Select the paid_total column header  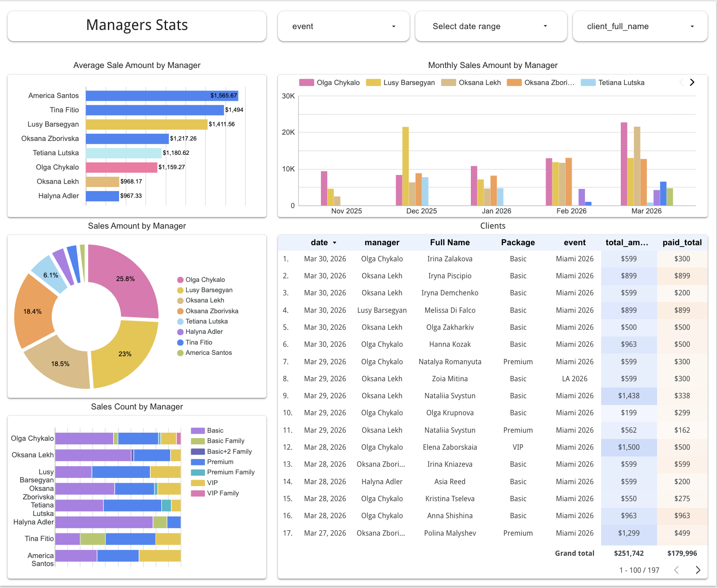point(682,243)
